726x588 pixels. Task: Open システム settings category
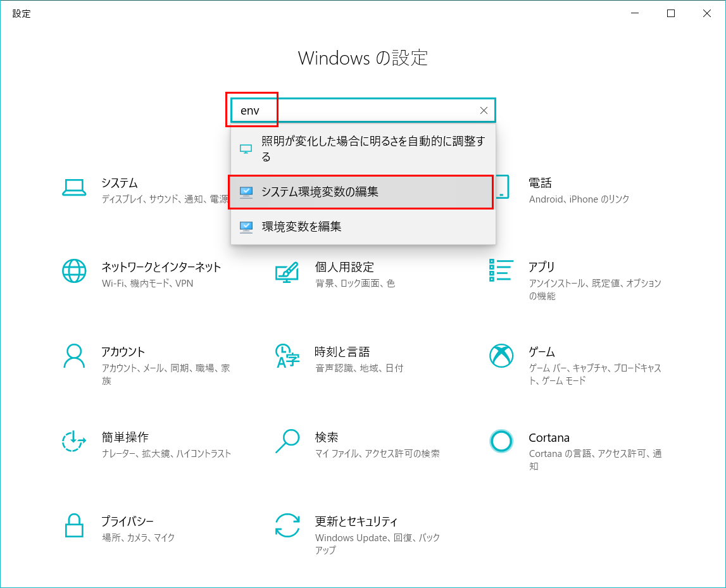click(x=120, y=183)
